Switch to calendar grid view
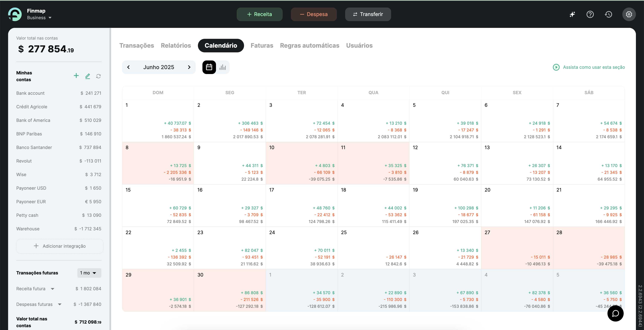 click(x=209, y=67)
